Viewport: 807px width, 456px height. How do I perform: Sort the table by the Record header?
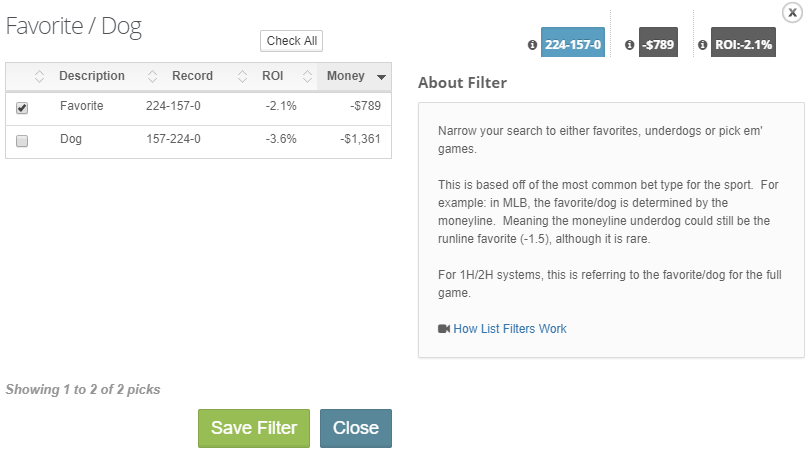tap(192, 76)
